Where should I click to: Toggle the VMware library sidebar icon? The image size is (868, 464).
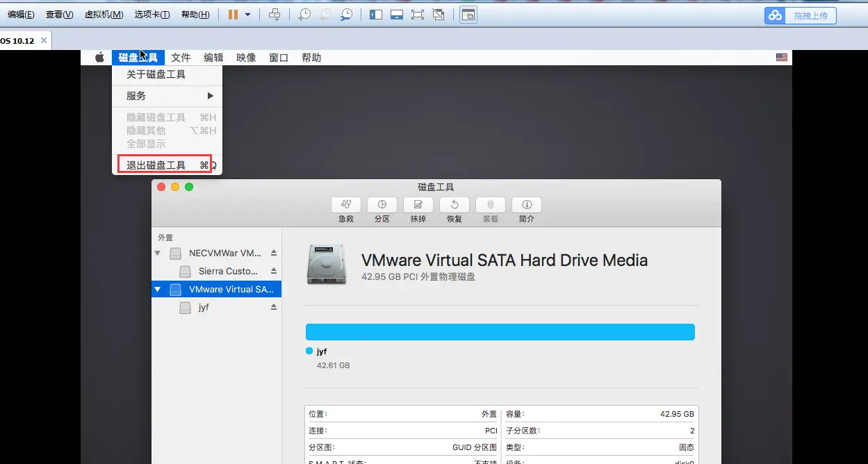pyautogui.click(x=376, y=15)
